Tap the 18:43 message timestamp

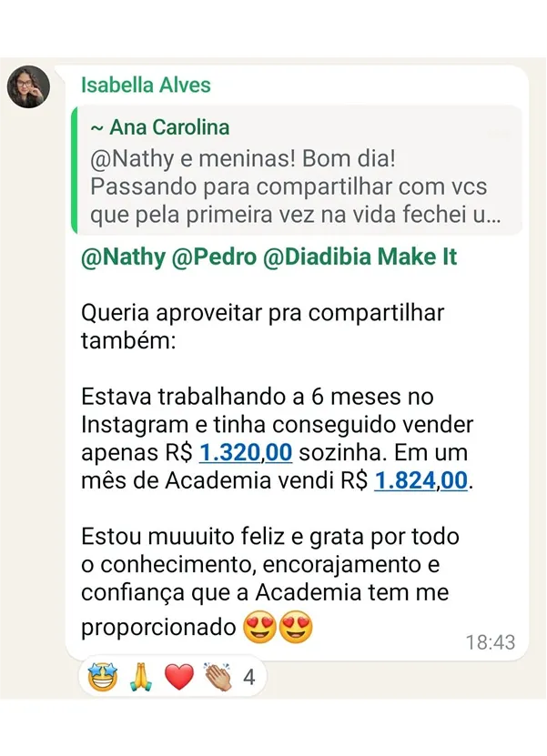coord(491,642)
